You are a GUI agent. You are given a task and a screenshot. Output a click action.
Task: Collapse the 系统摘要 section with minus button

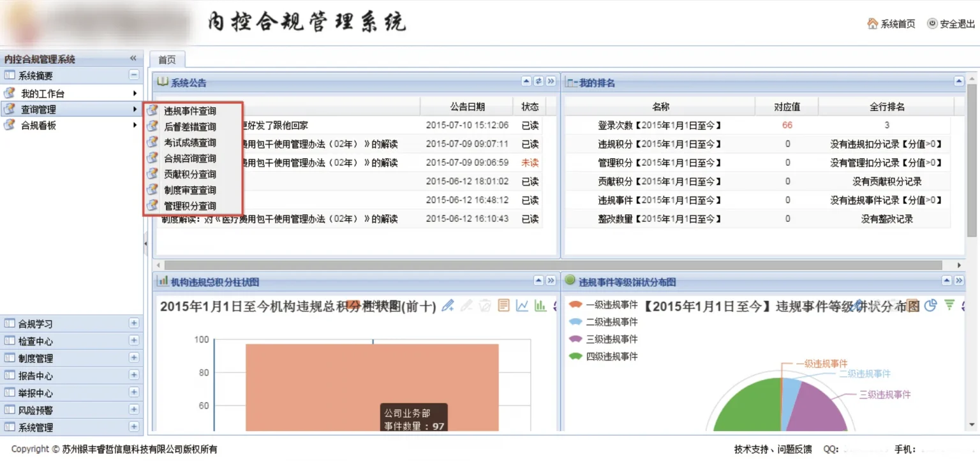coord(134,75)
